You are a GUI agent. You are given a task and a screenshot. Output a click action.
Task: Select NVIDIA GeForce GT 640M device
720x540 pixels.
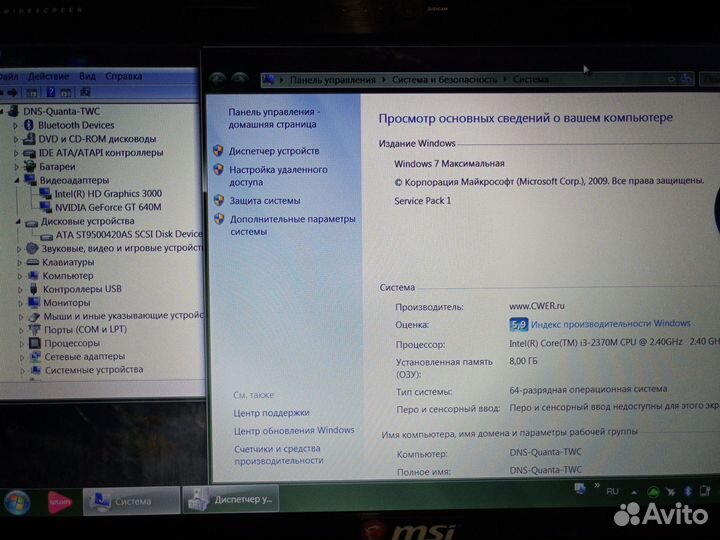click(107, 207)
